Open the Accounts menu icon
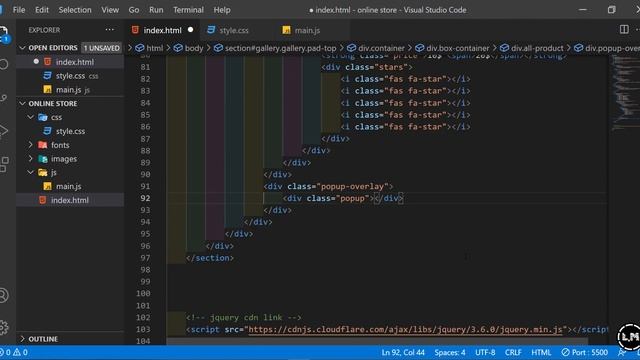The height and width of the screenshot is (360, 640). 3,295
